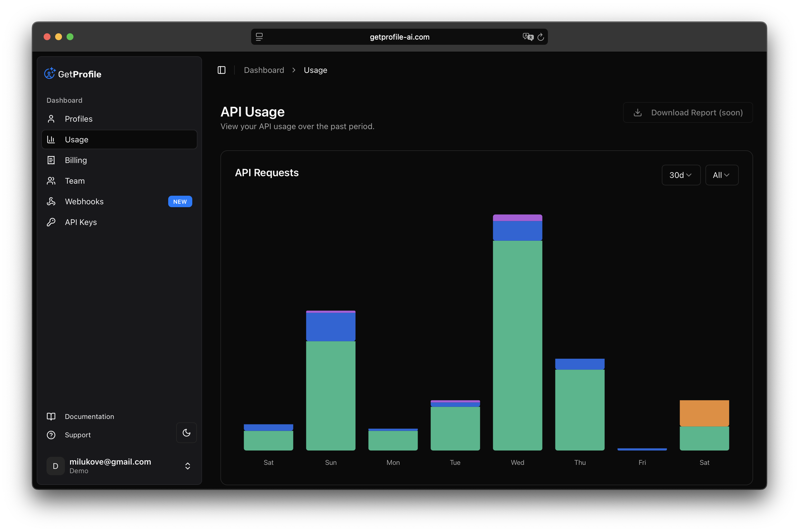Screen dimensions: 799x532
Task: Open the 30d time range dropdown
Action: tap(680, 175)
